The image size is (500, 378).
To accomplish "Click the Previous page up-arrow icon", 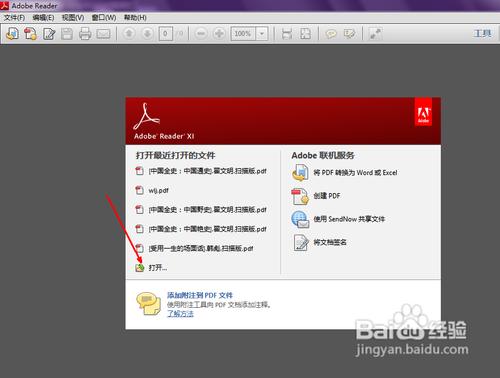I will point(129,34).
